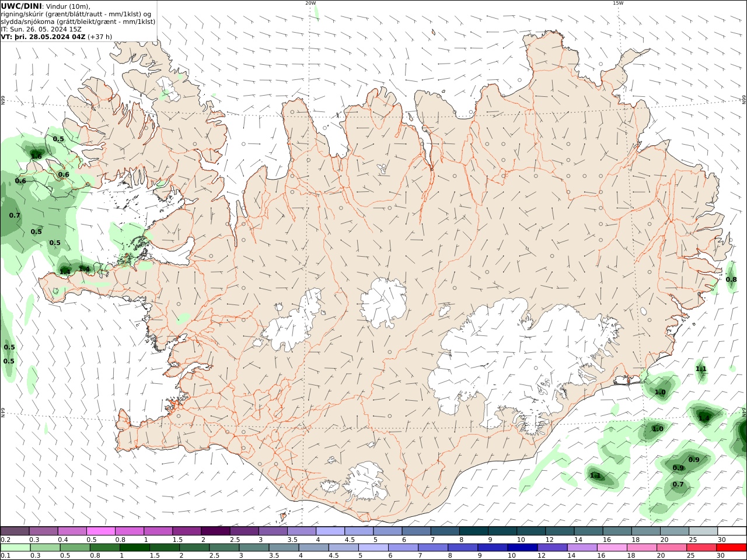Select the palest green 0.1 bottom-row swatch

click(15, 547)
